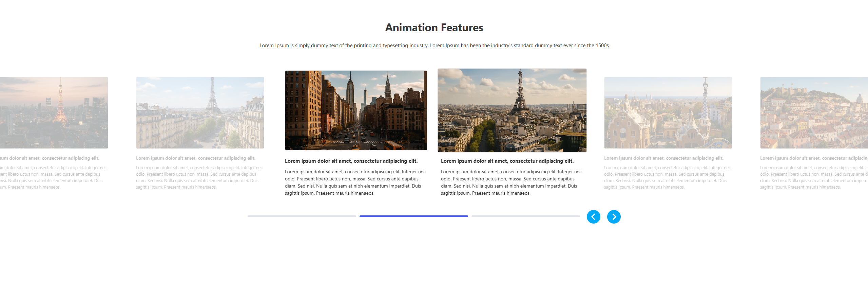Click the faded title under Barcelona image

tap(663, 158)
